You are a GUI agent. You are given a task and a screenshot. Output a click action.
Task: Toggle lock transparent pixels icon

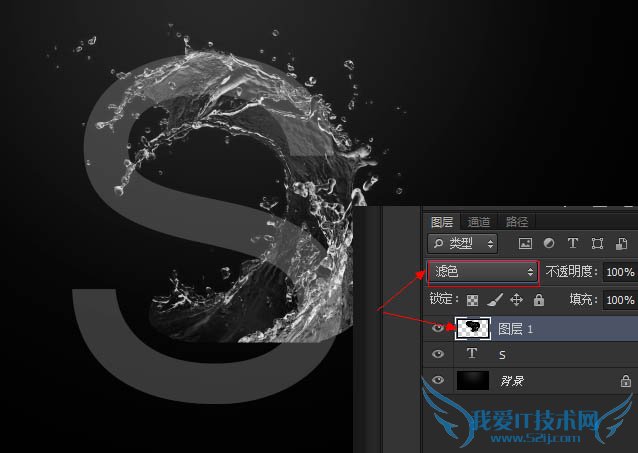coord(472,301)
